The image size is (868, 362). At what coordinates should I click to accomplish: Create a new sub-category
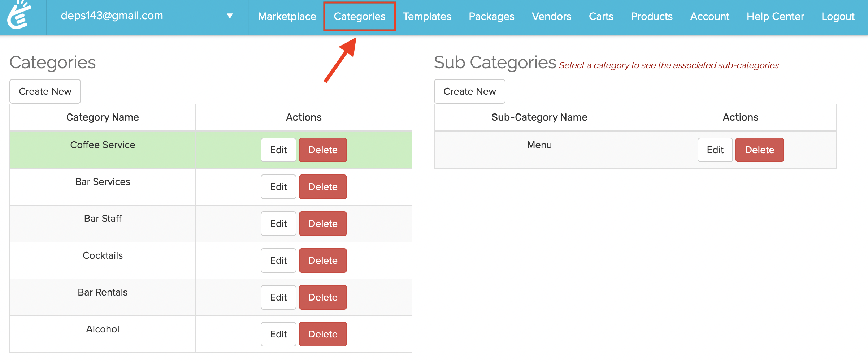click(x=469, y=91)
